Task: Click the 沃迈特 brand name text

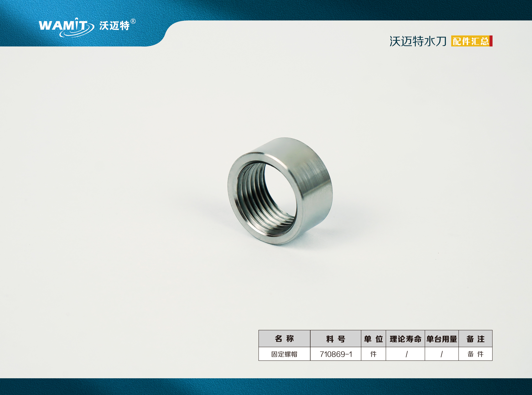Action: pos(115,26)
